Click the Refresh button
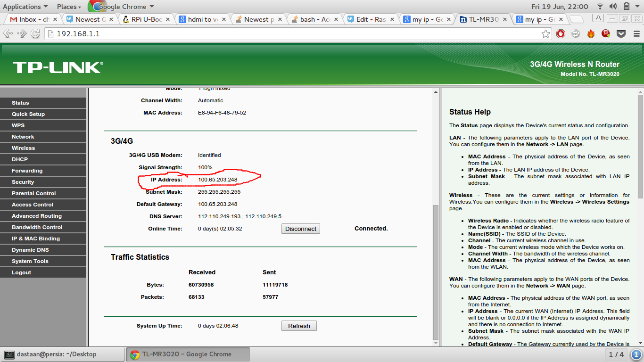This screenshot has width=644, height=362. tap(299, 326)
